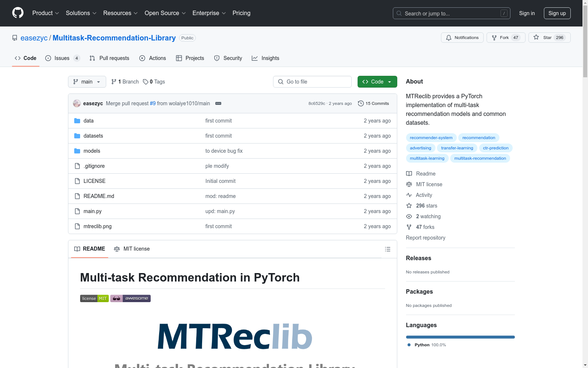588x368 pixels.
Task: Open the Pricing page
Action: [241, 13]
